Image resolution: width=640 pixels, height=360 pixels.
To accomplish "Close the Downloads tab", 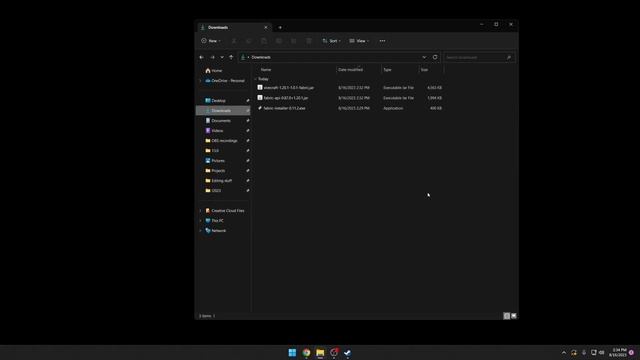I will 266,27.
